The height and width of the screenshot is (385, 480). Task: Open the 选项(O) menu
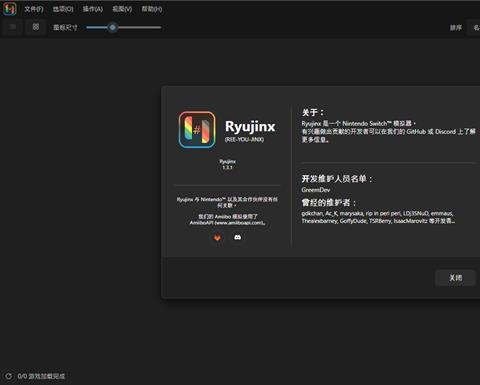click(63, 9)
